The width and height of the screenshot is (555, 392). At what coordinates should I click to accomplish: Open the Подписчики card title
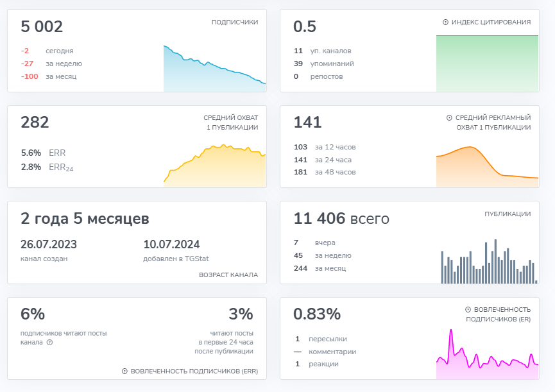235,22
